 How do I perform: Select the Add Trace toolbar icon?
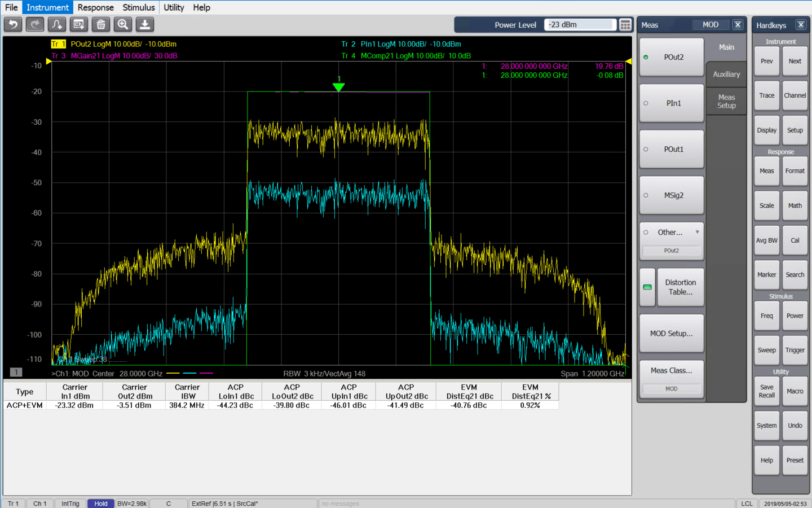coord(56,24)
